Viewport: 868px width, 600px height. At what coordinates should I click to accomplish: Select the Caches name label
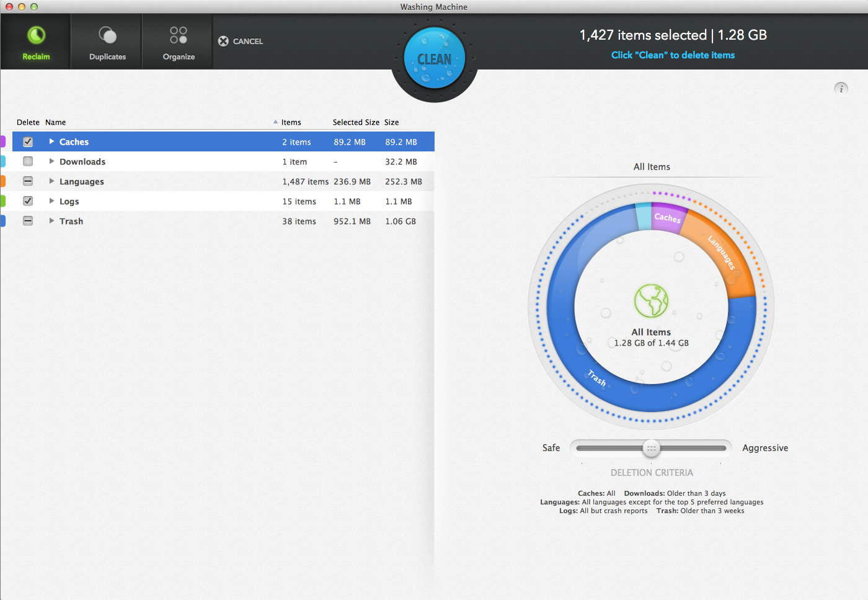(x=74, y=142)
